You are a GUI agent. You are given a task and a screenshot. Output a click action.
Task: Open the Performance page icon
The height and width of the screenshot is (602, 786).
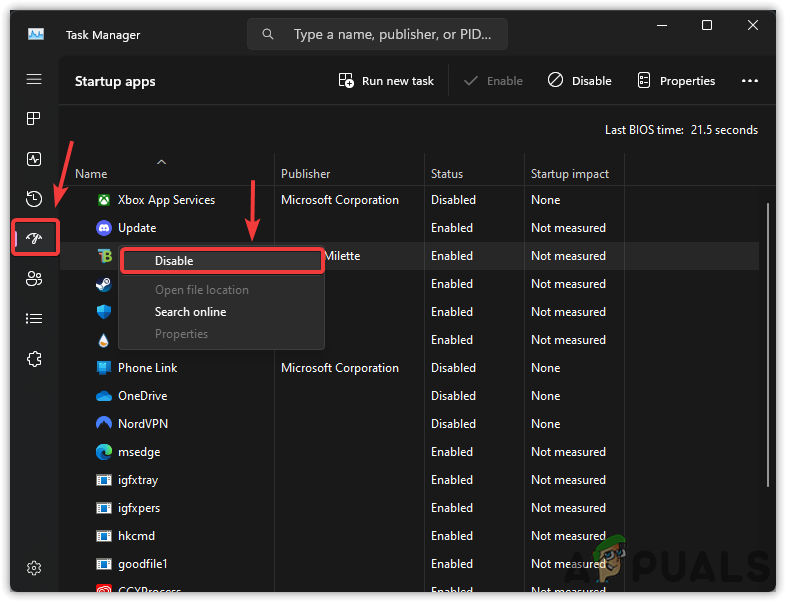tap(34, 159)
